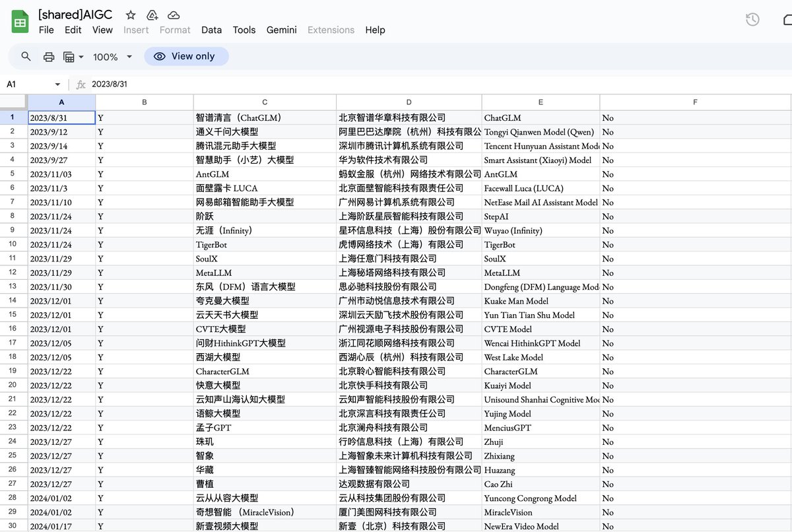Select cell NetEase Mail AI Assistant Model
792x532 pixels.
coord(541,202)
